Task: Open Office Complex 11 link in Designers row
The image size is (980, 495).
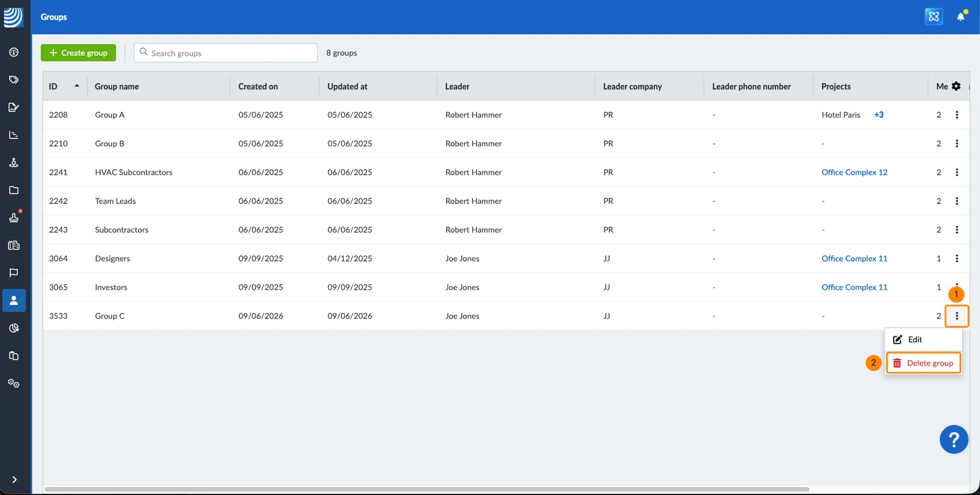Action: point(854,259)
